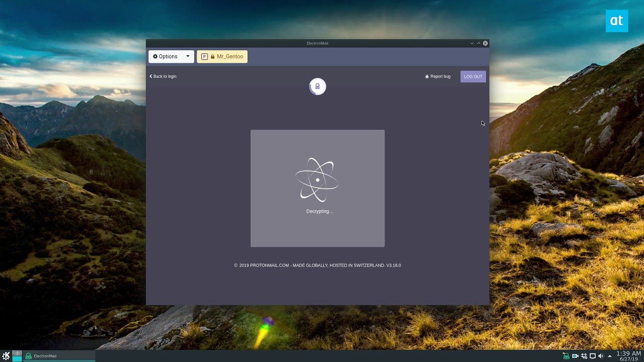Click the ProtonMail copyright footer text

(x=317, y=265)
